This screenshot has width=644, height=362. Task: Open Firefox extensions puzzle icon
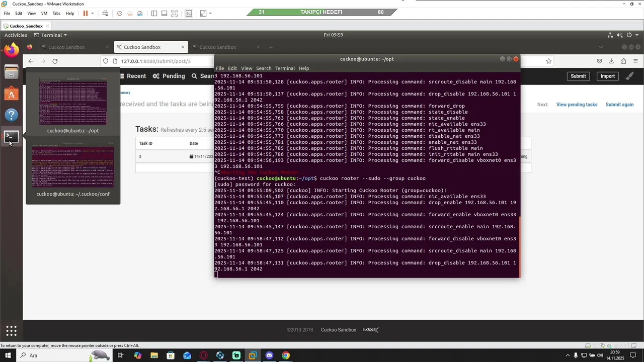tap(623, 61)
